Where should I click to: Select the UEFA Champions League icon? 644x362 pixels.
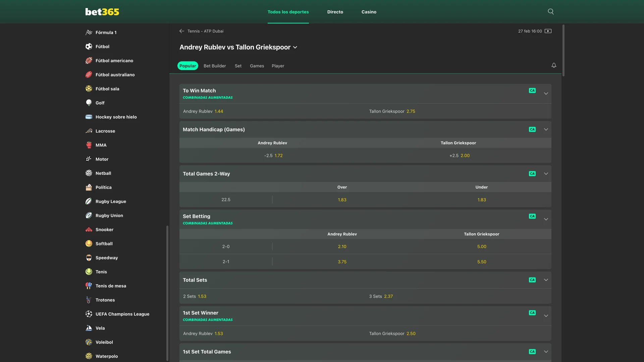(89, 314)
